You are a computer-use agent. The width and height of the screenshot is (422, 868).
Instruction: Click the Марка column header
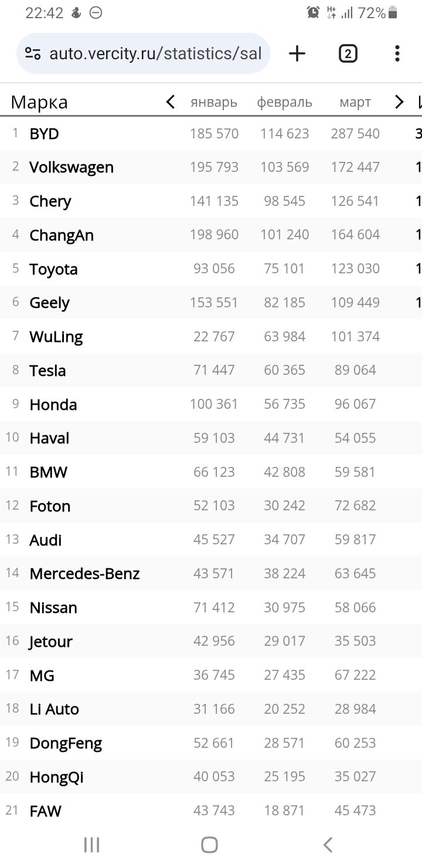[x=39, y=103]
